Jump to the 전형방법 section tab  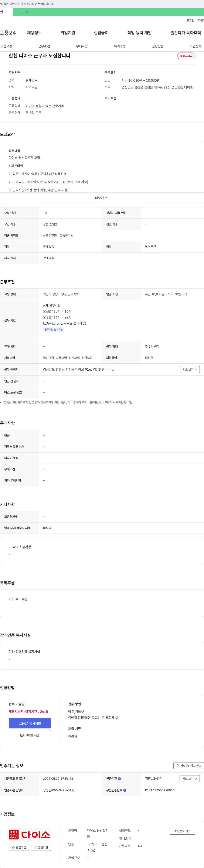[x=157, y=46]
